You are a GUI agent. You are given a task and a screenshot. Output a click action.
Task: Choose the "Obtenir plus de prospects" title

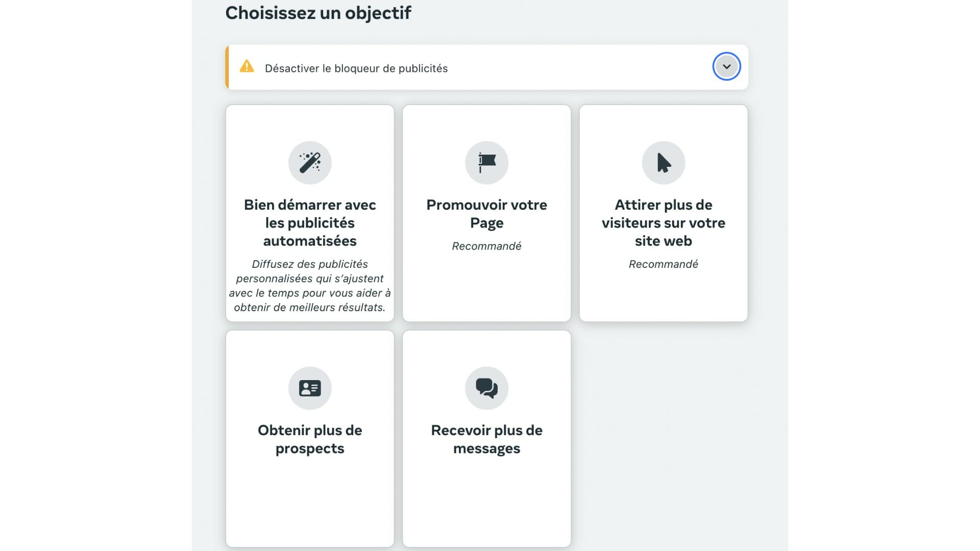310,439
